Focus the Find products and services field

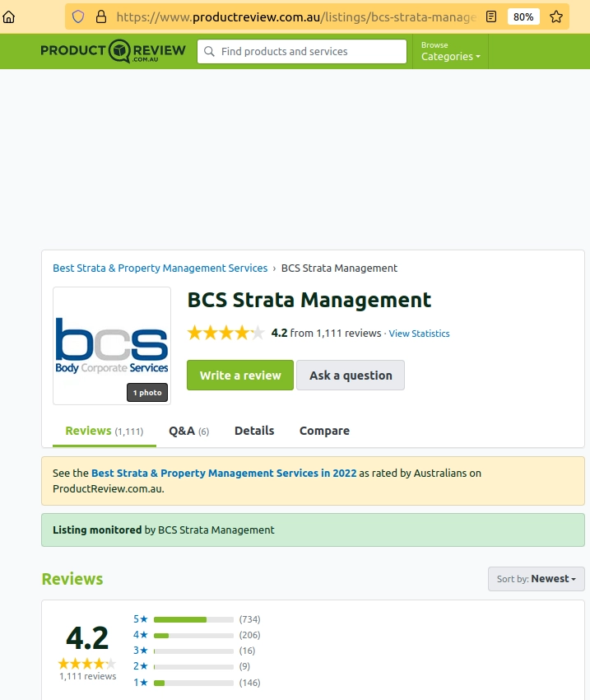tap(302, 51)
